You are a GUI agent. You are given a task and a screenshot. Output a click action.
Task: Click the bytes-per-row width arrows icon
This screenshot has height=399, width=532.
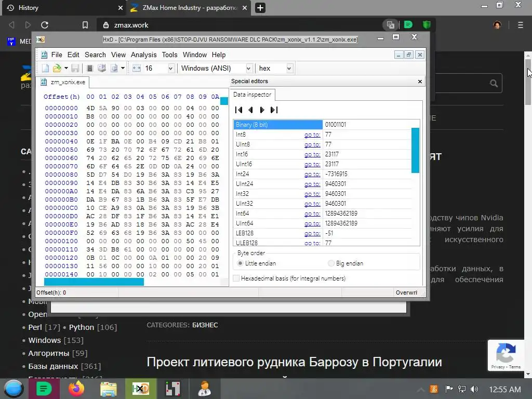[x=137, y=68]
